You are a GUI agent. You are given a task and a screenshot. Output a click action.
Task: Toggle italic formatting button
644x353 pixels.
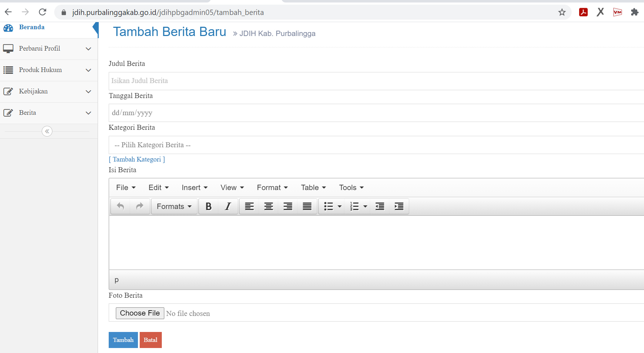point(228,206)
